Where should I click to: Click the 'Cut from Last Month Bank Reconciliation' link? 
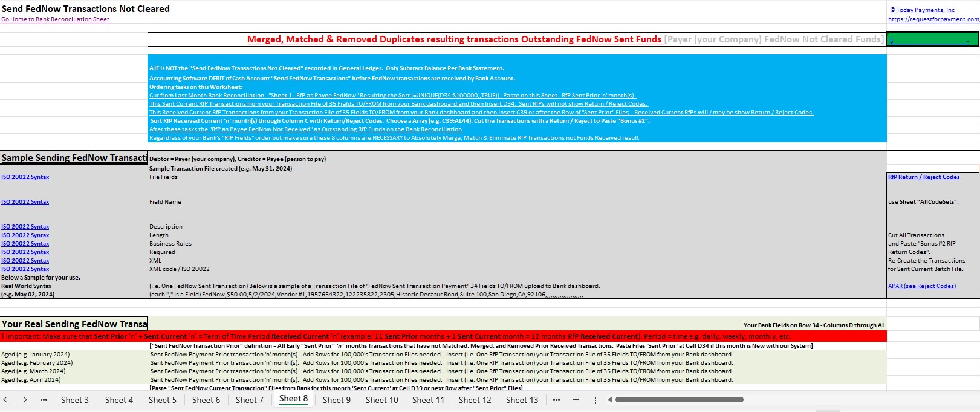(393, 96)
